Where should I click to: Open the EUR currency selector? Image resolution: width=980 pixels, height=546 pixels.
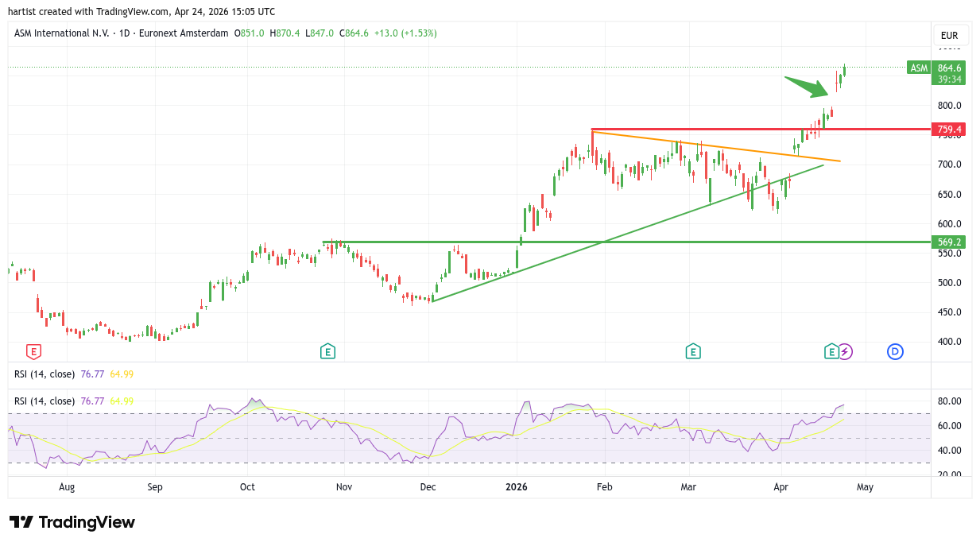[949, 36]
